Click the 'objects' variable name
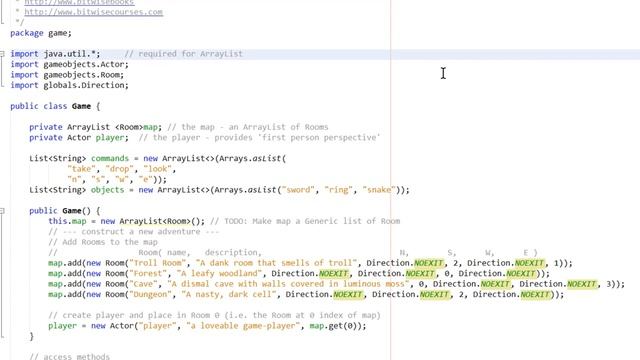The image size is (640, 360). click(107, 190)
